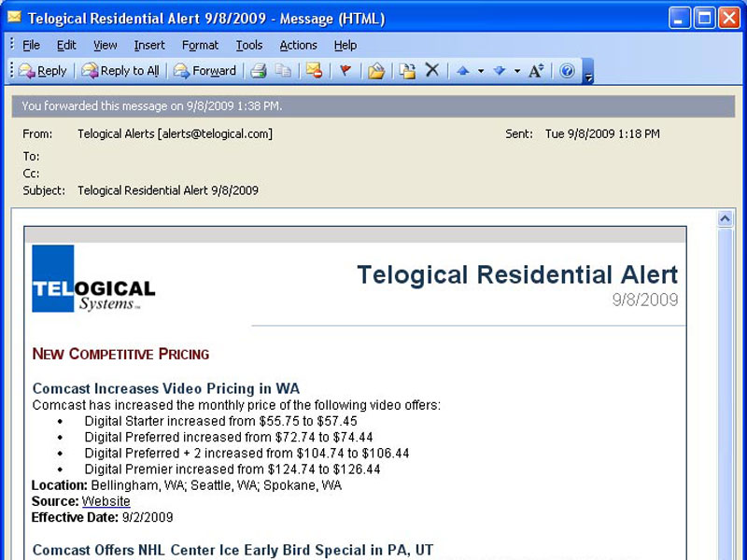The width and height of the screenshot is (747, 560).
Task: Click 'Telogical Residential Alert' banner title
Action: 517,274
